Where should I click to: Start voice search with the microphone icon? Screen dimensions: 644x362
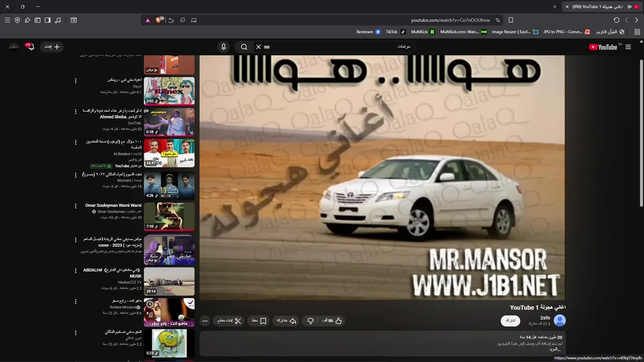point(224,47)
